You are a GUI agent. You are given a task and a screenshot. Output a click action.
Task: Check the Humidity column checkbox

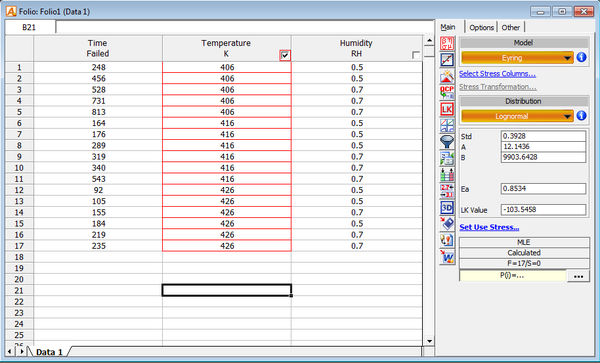(416, 55)
